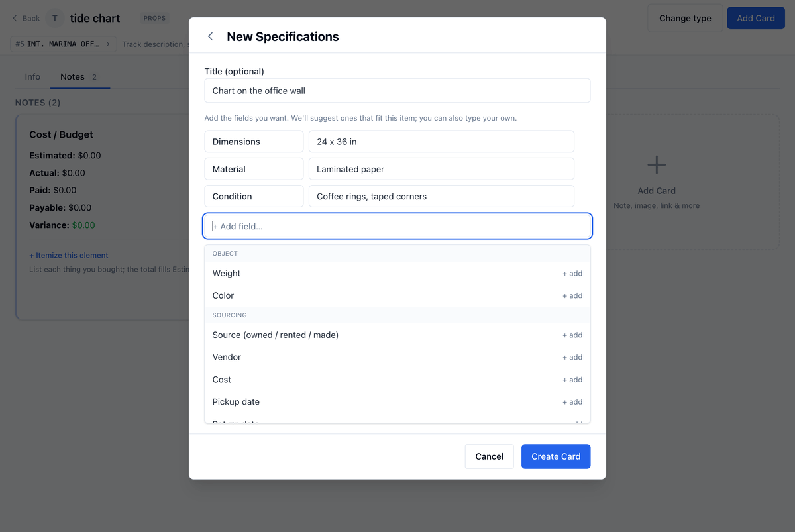Screen dimensions: 795x532
Task: Add the Weight suggested field
Action: click(397, 273)
